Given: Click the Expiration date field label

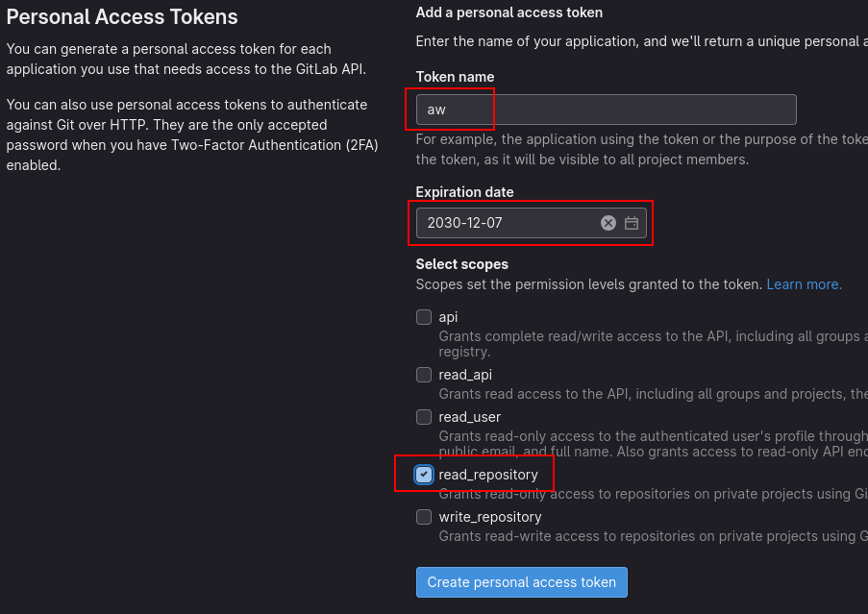Looking at the screenshot, I should point(464,192).
